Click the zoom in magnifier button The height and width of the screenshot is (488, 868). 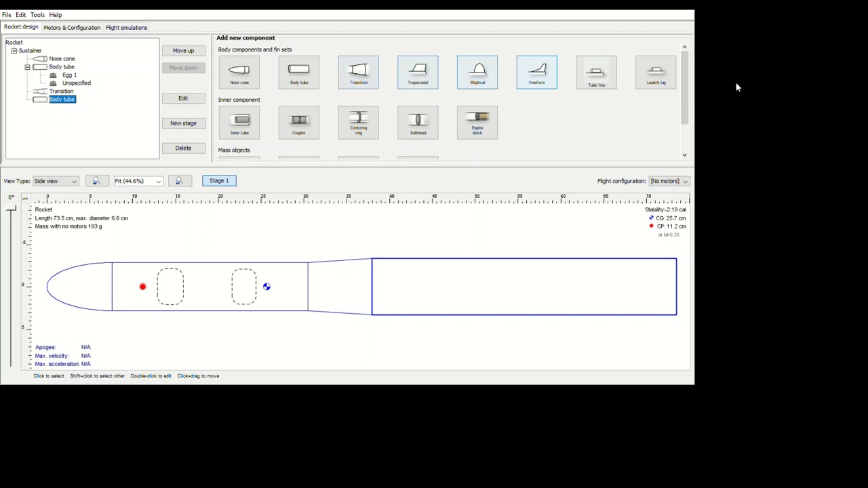pyautogui.click(x=180, y=181)
